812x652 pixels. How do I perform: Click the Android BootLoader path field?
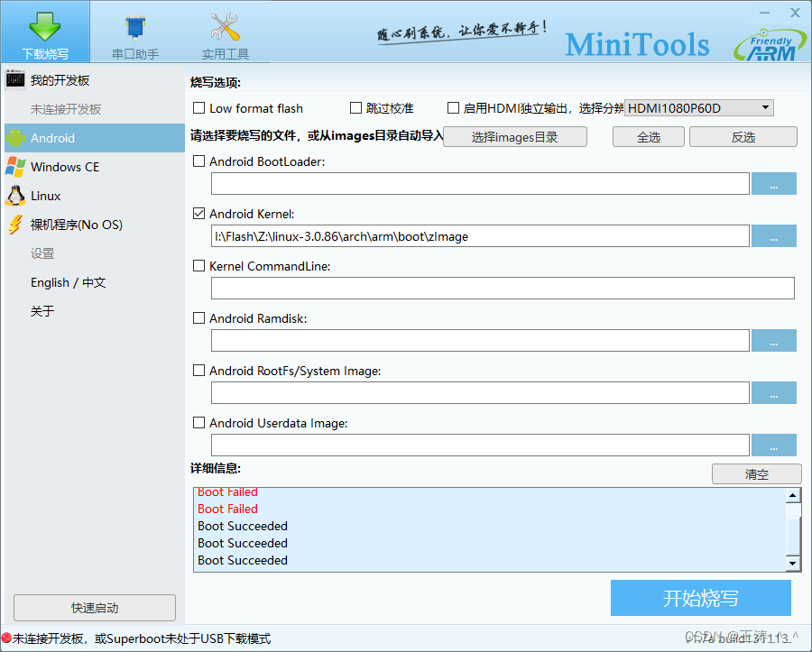[x=480, y=184]
